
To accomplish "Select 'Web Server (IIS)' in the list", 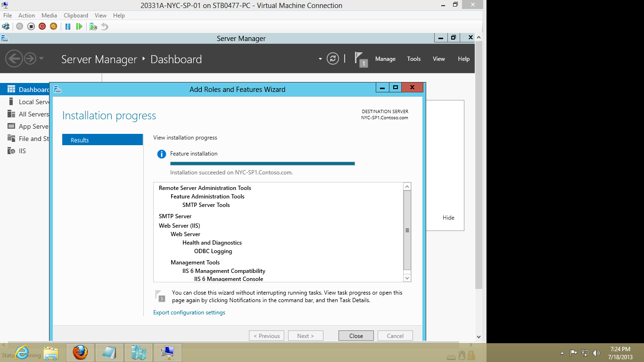I will click(x=180, y=226).
